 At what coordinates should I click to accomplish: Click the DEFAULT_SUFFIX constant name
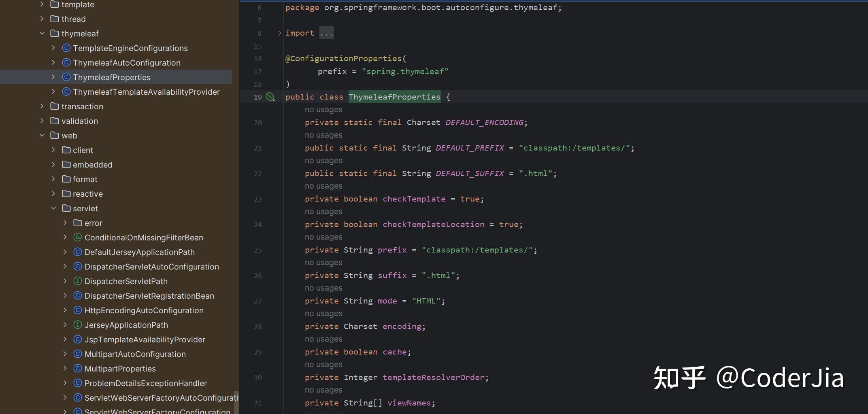pyautogui.click(x=470, y=174)
